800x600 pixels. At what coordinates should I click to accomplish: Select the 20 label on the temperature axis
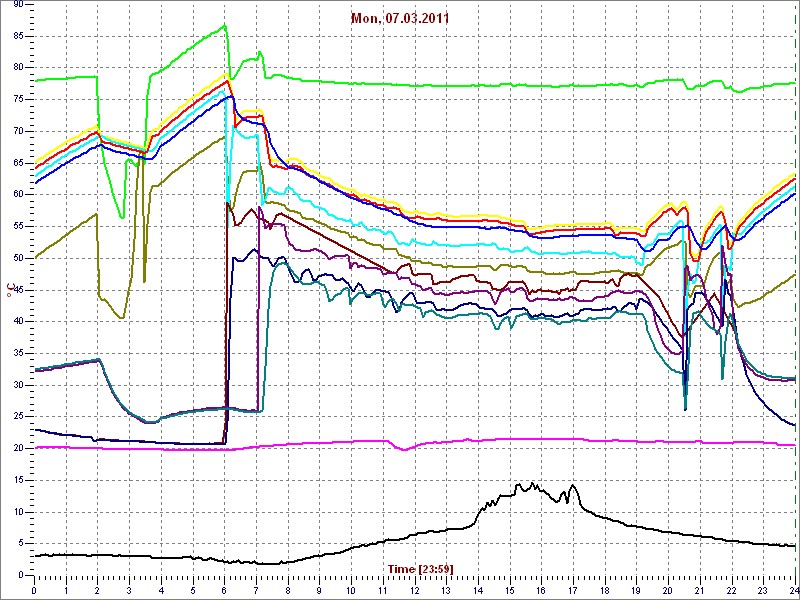click(x=19, y=448)
